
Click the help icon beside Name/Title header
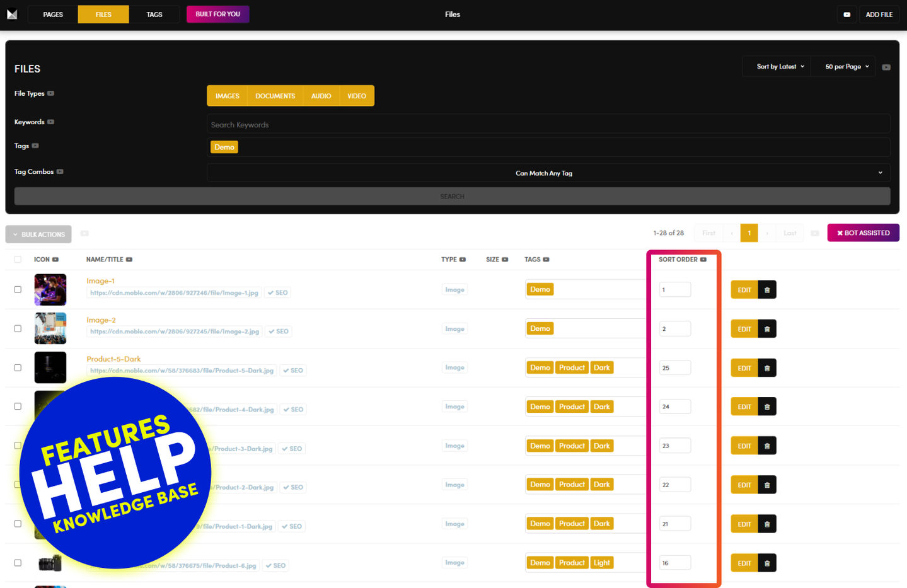[x=129, y=260]
